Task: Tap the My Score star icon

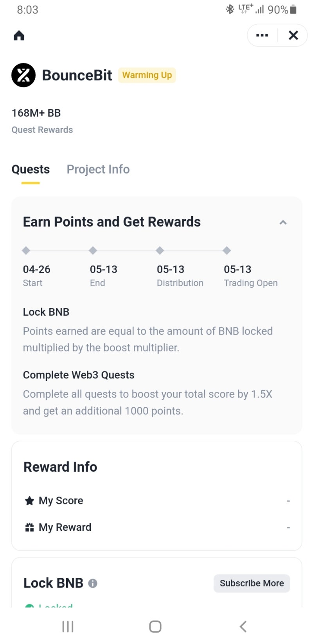Action: coord(29,501)
